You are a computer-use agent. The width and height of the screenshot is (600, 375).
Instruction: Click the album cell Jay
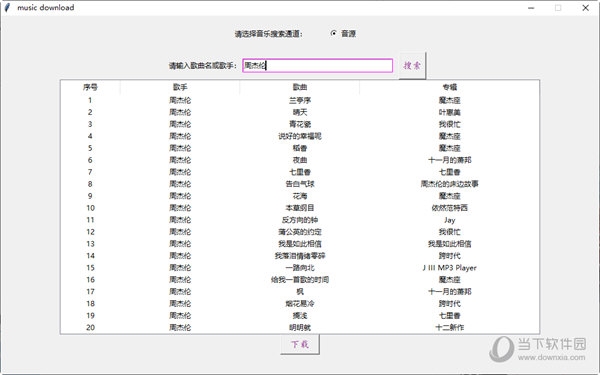tap(450, 220)
